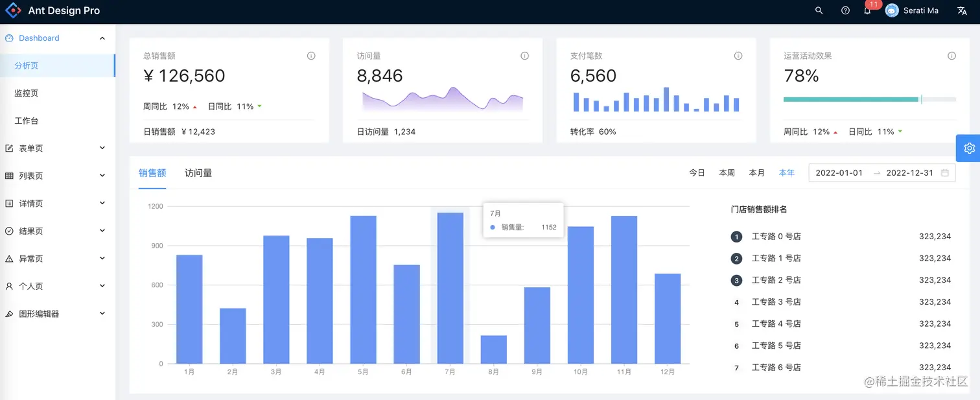
Task: Click ranking row 工专路 2 号店
Action: 841,280
